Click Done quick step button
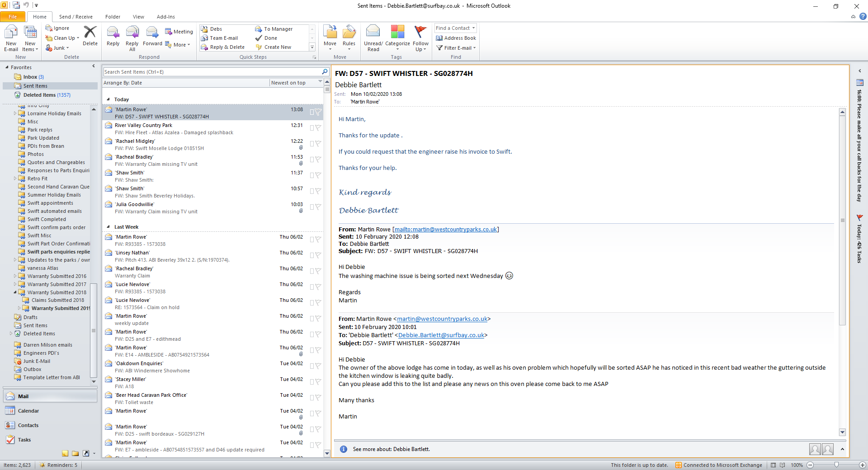 [x=267, y=38]
